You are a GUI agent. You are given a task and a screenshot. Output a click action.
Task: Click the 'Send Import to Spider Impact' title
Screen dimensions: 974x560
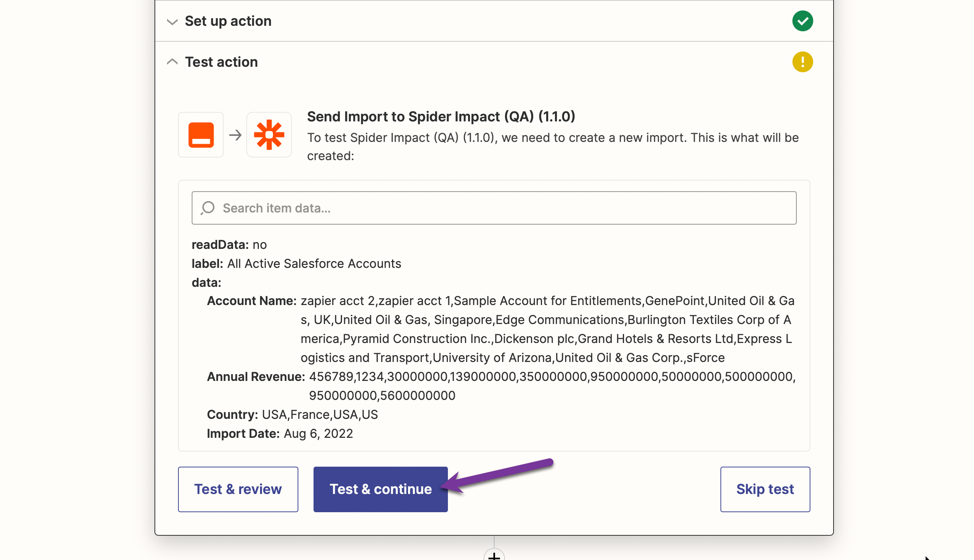tap(440, 116)
